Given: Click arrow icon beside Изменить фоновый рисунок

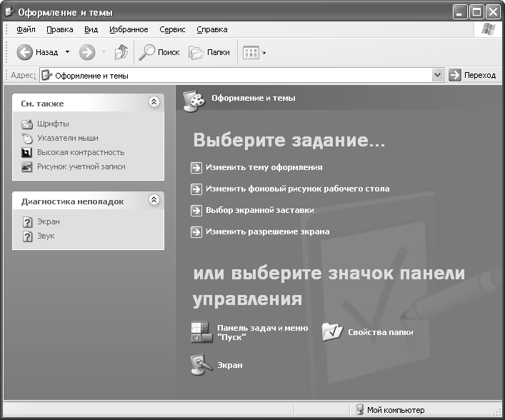Looking at the screenshot, I should coord(196,189).
